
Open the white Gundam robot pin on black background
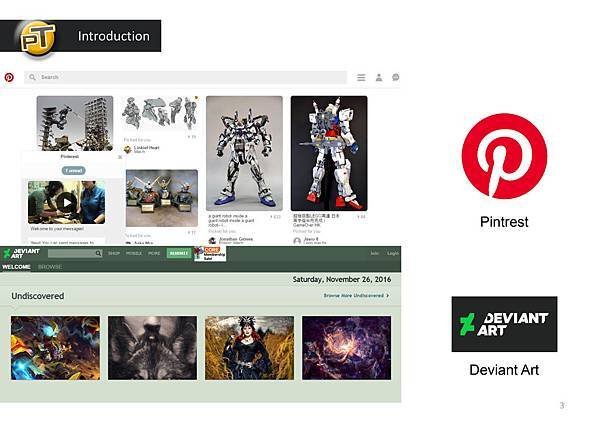[329, 153]
